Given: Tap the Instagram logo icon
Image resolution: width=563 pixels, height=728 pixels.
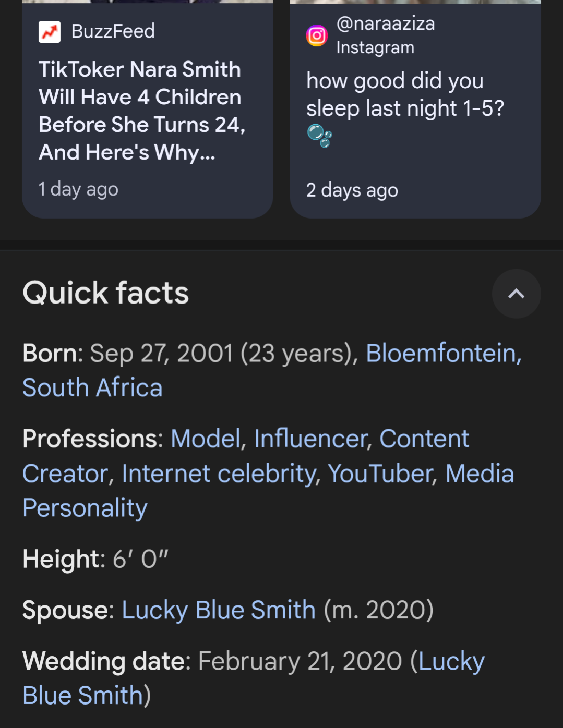Looking at the screenshot, I should (x=317, y=35).
